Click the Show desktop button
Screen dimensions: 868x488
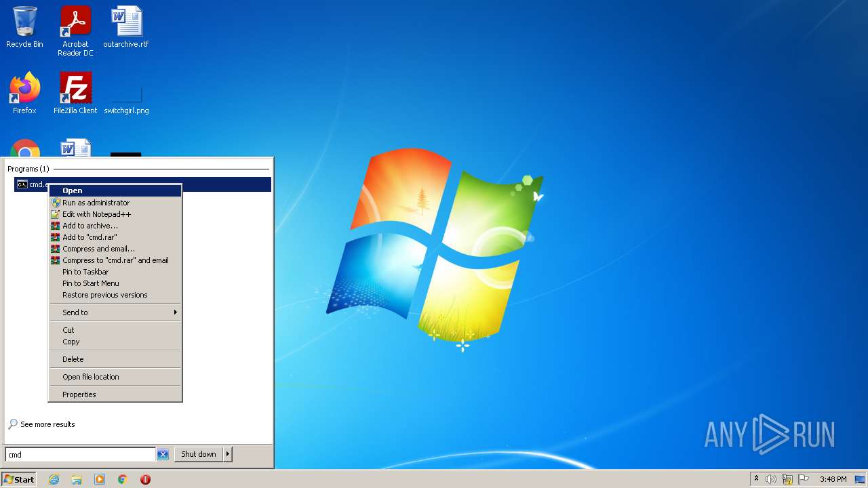pos(860,479)
